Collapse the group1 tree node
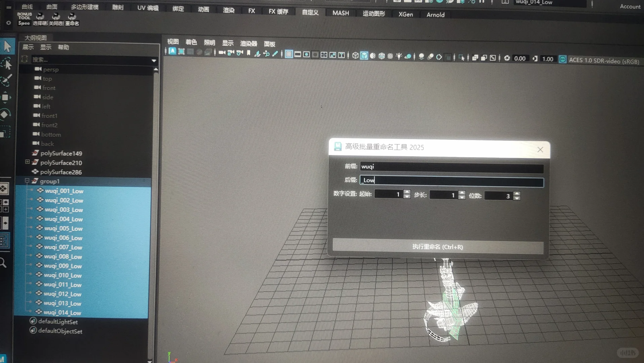The width and height of the screenshot is (644, 363). [x=27, y=181]
